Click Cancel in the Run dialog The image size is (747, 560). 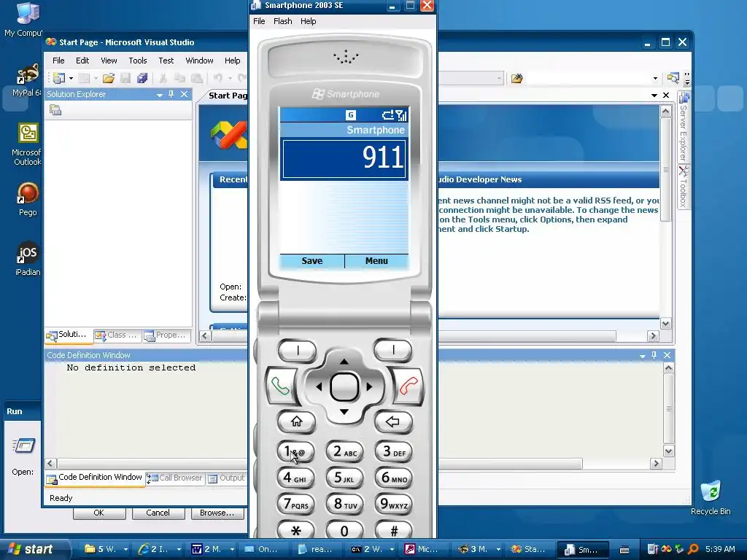pos(158,513)
